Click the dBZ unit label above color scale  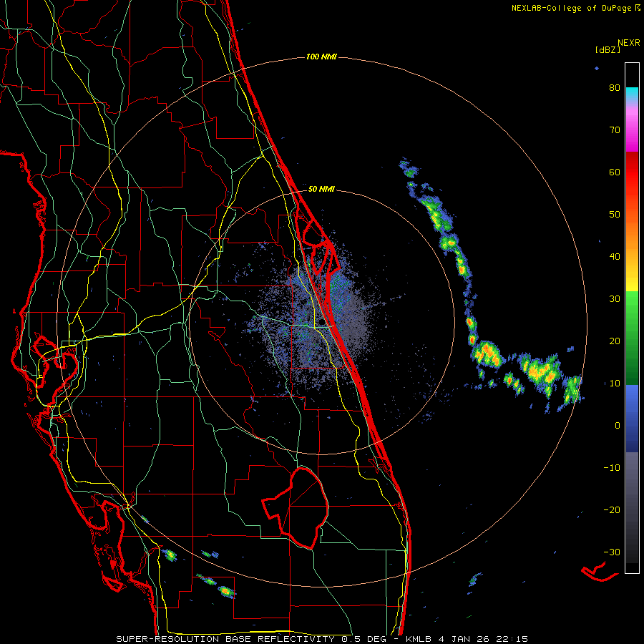click(608, 50)
